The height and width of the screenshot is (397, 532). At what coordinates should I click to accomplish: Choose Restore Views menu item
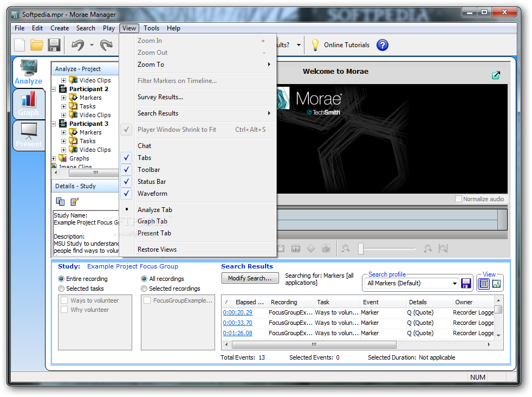(198, 249)
